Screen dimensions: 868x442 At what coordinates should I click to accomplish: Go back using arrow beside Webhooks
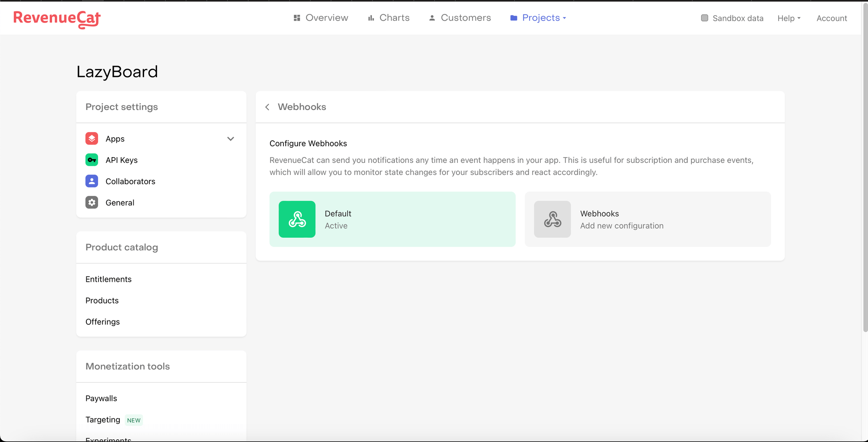(x=267, y=107)
